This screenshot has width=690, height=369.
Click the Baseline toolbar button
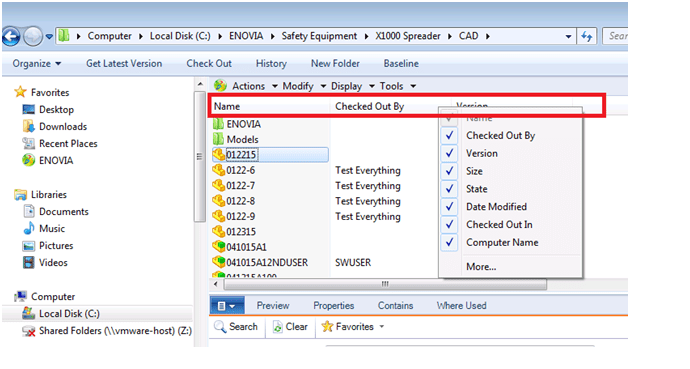(401, 64)
